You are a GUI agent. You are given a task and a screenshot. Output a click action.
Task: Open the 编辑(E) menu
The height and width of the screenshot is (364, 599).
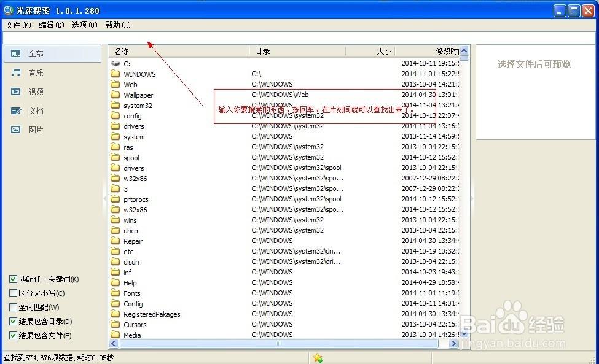coord(52,25)
